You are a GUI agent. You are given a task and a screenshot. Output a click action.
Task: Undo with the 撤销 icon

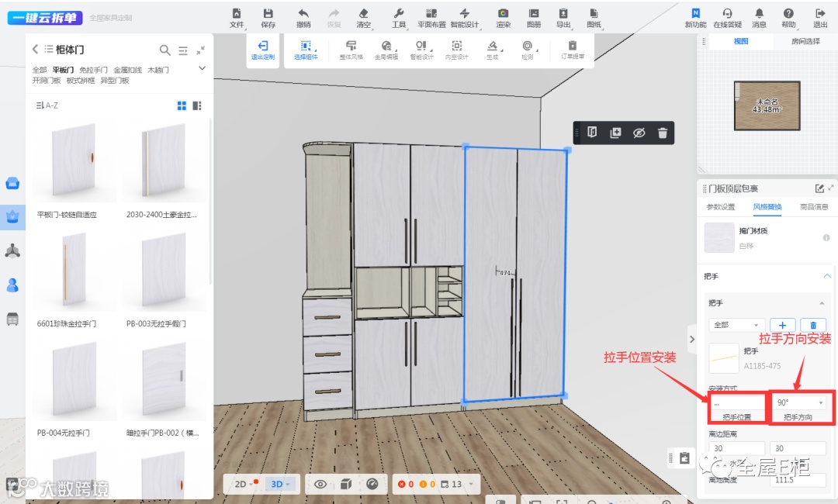tap(303, 18)
